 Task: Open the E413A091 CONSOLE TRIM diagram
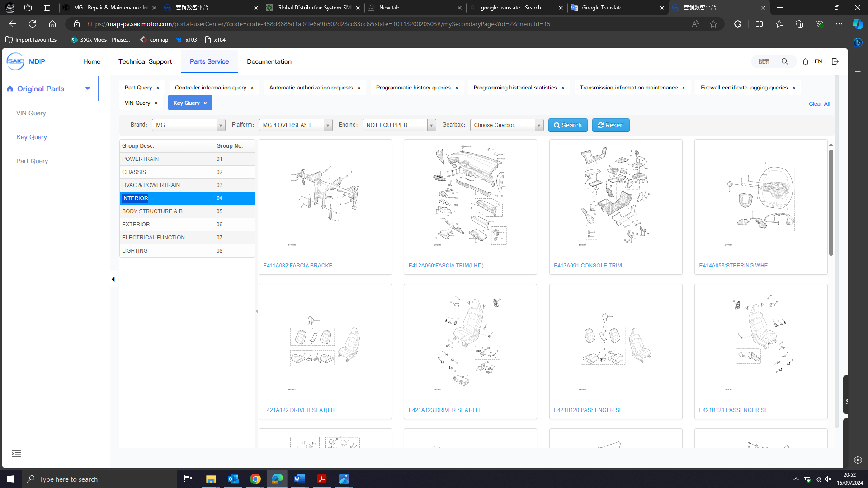616,206
